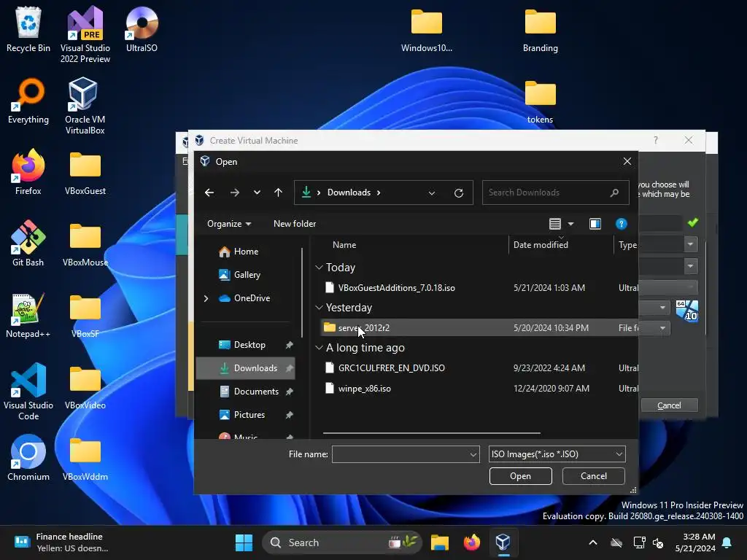Click the Search Downloads field
Viewport: 747px width, 560px height.
[x=555, y=192]
